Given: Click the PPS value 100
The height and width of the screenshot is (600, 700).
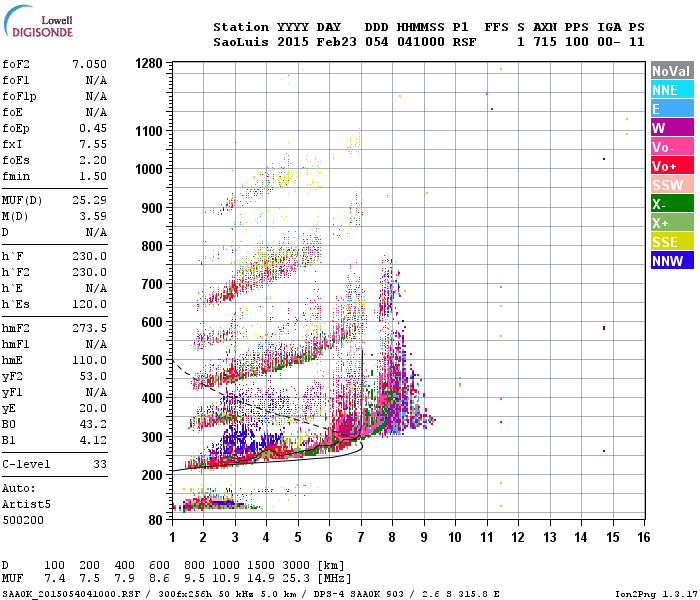Looking at the screenshot, I should pos(577,42).
